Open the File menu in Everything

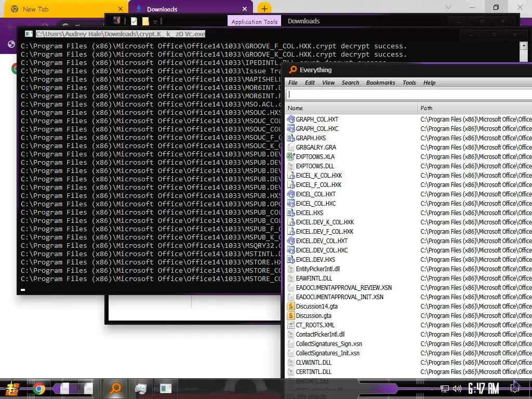pos(293,83)
